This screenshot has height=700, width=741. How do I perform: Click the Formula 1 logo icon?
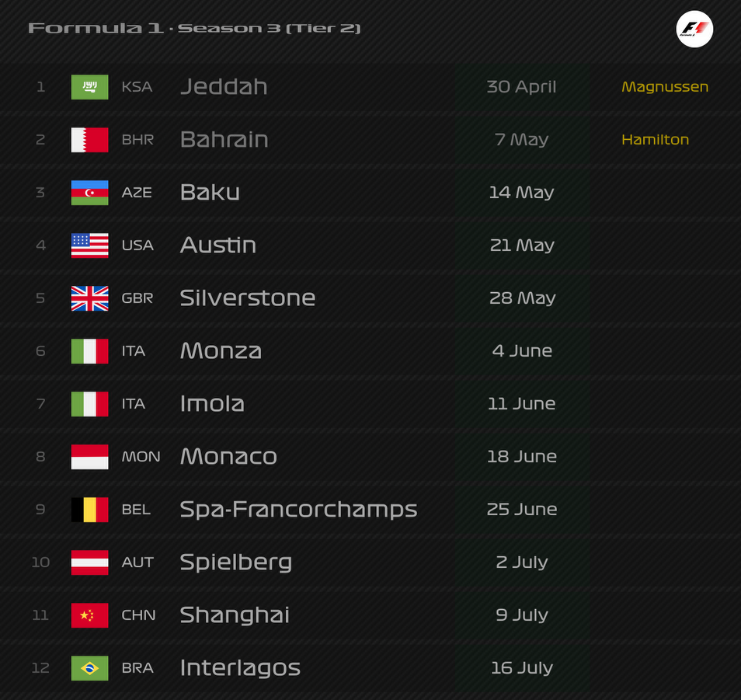694,30
